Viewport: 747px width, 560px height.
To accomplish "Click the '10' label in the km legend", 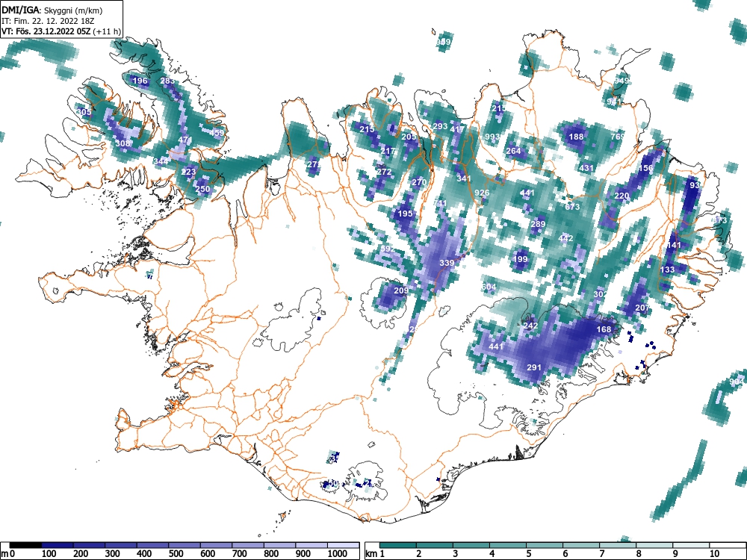I will (713, 554).
